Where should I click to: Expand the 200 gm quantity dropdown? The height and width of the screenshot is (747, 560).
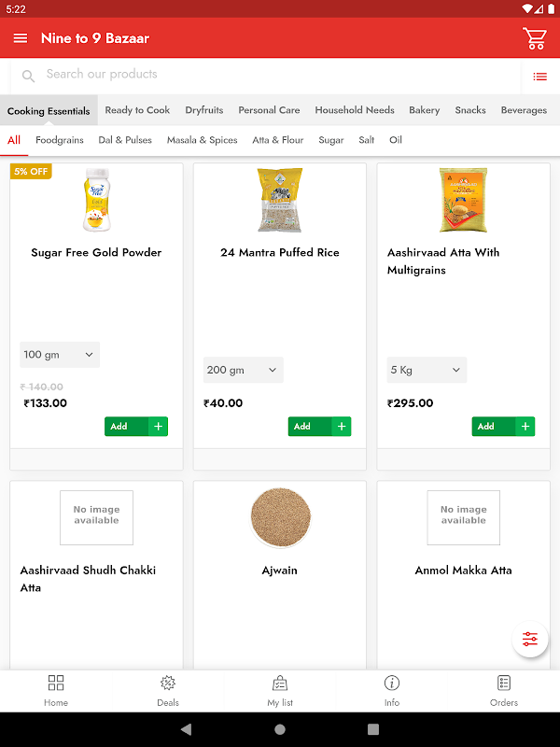(x=243, y=370)
